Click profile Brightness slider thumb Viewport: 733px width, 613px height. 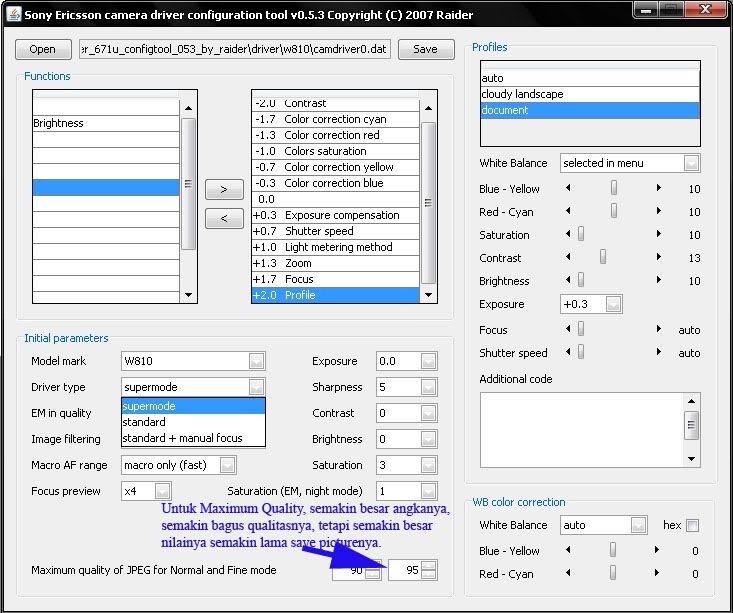pyautogui.click(x=581, y=280)
